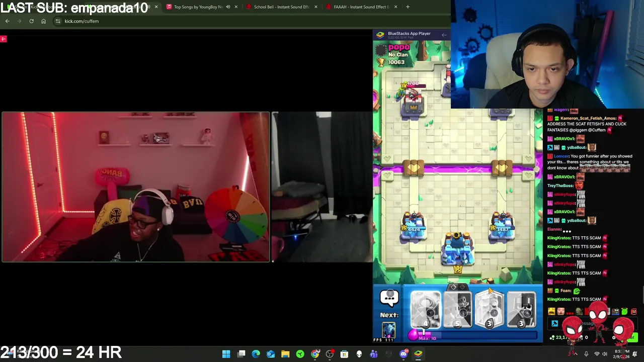
Task: Go back in the browser
Action: coord(7,21)
